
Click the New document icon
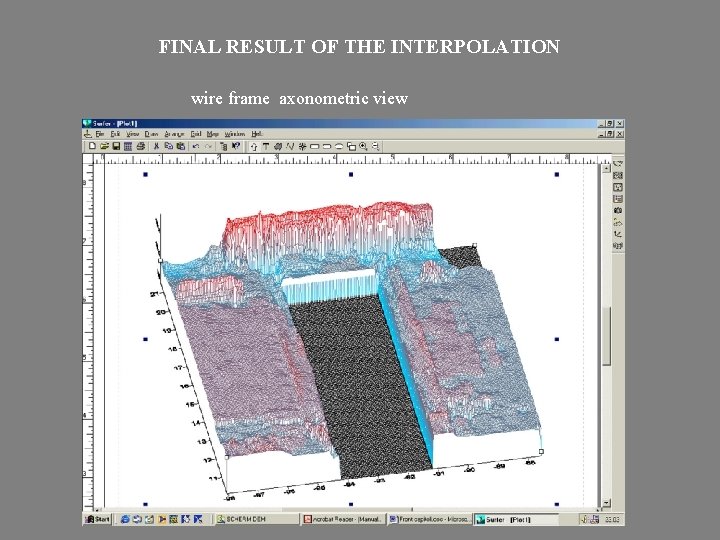[92, 146]
